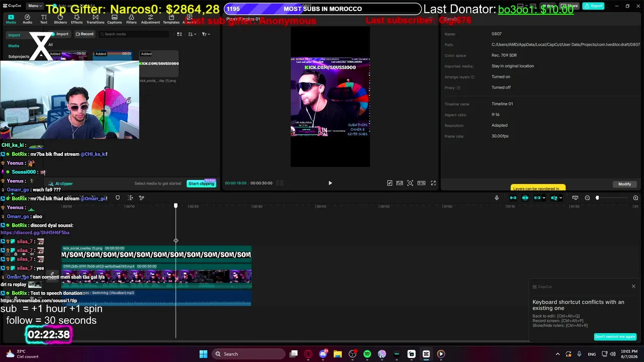Screen dimensions: 644x362
Task: Click the Modify button in Details
Action: click(x=624, y=184)
